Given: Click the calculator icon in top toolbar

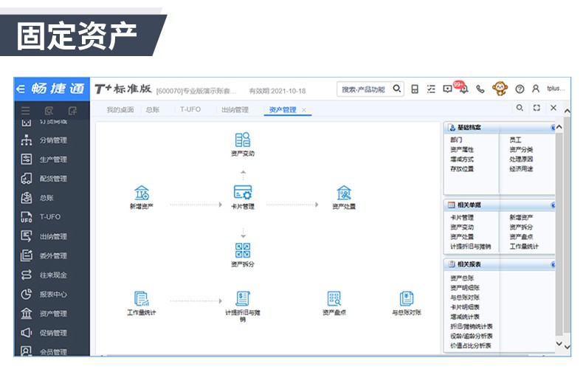Looking at the screenshot, I should pyautogui.click(x=415, y=89).
